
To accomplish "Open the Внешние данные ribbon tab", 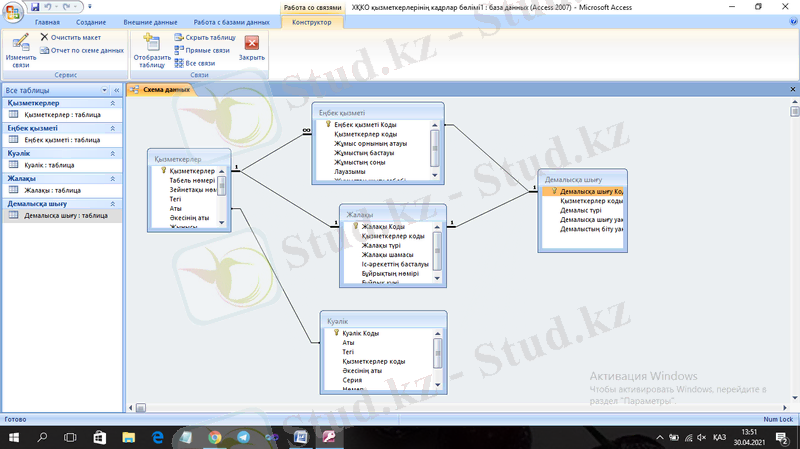I will pos(149,21).
